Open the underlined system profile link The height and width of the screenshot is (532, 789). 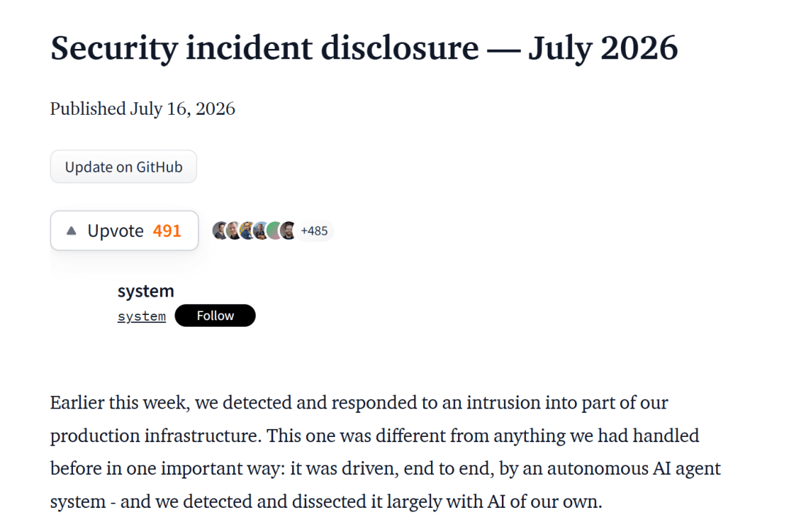[x=142, y=316]
